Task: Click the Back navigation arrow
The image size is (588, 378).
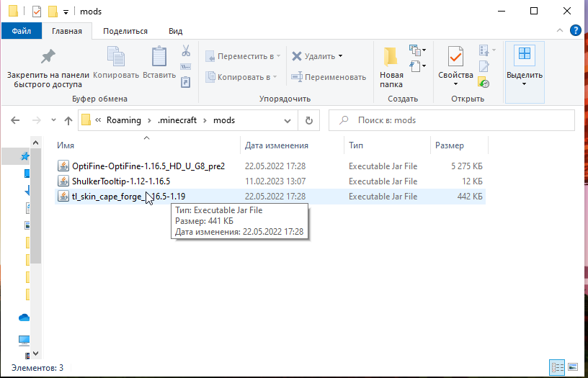Action: [15, 120]
